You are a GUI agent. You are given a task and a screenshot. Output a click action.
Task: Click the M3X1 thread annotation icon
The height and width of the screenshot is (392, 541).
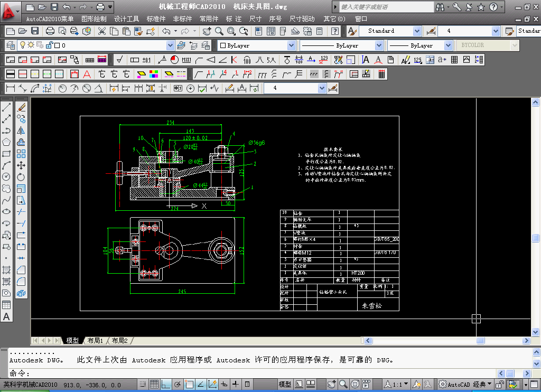pos(186,60)
